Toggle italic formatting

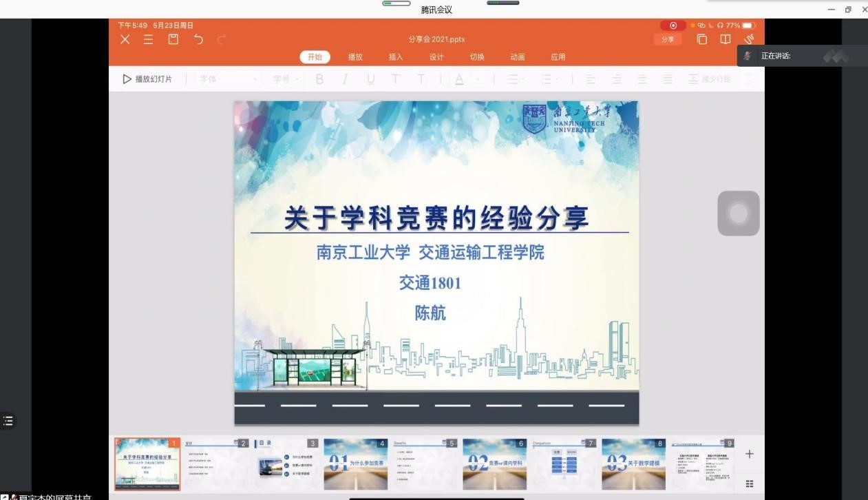coord(345,79)
